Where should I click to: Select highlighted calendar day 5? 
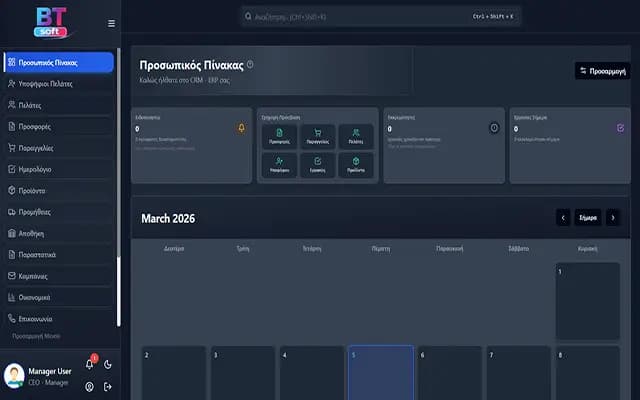click(x=381, y=373)
